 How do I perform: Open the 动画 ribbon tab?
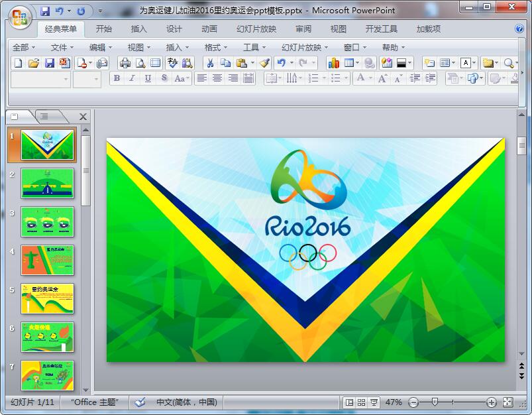[209, 29]
